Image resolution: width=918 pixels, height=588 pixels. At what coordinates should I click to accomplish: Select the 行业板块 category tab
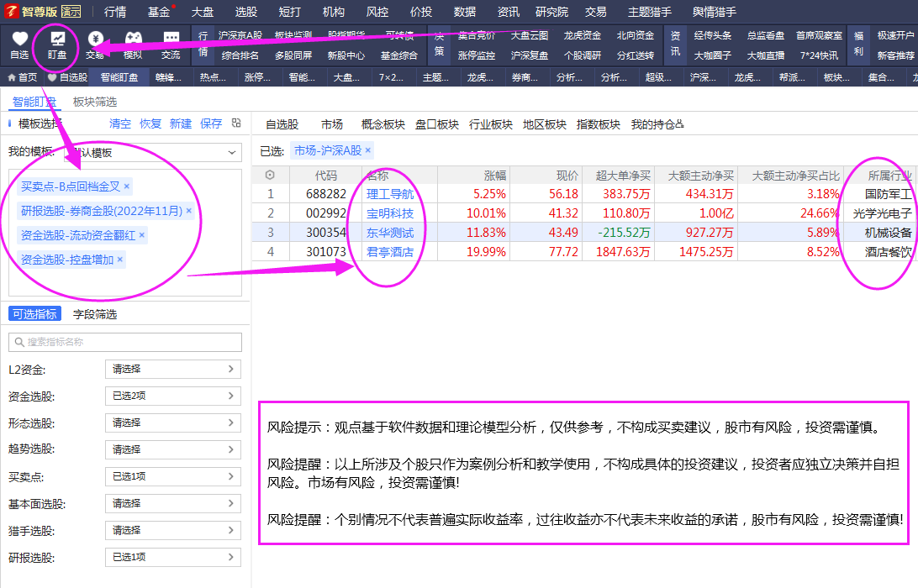(x=491, y=124)
